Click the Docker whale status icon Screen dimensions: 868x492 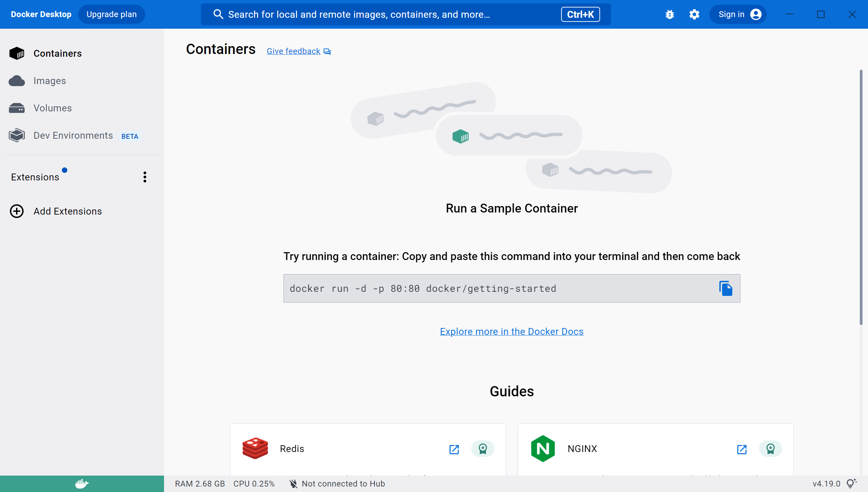[82, 484]
